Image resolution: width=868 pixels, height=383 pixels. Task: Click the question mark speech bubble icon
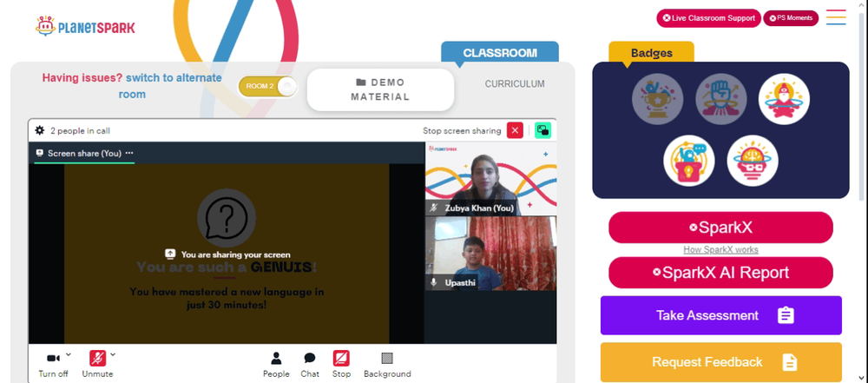(x=227, y=218)
